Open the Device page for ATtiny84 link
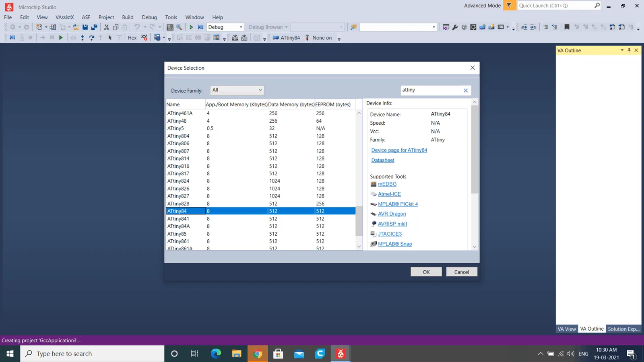The image size is (644, 362). [399, 150]
